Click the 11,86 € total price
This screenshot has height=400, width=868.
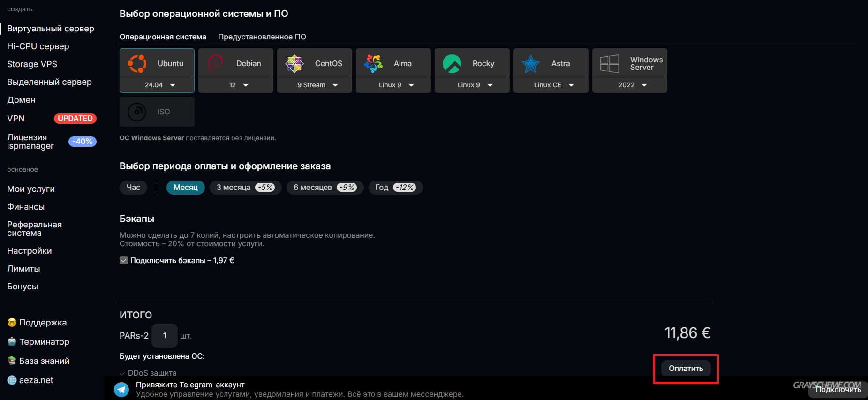(x=687, y=333)
